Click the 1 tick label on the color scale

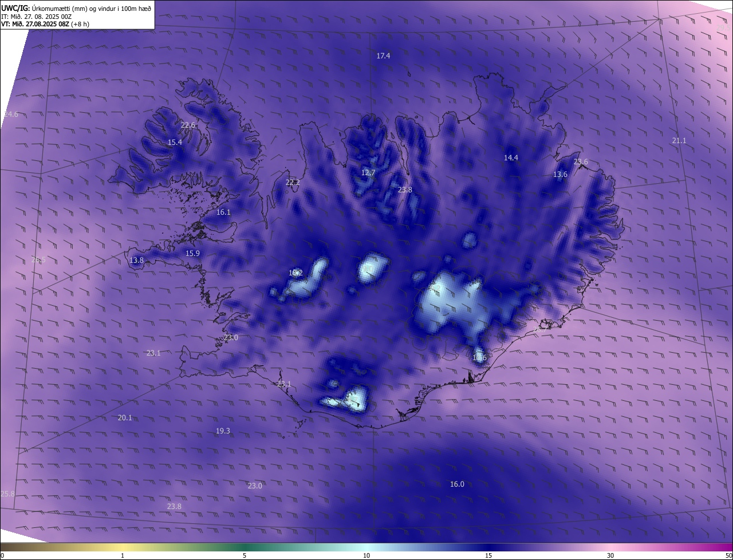(123, 555)
